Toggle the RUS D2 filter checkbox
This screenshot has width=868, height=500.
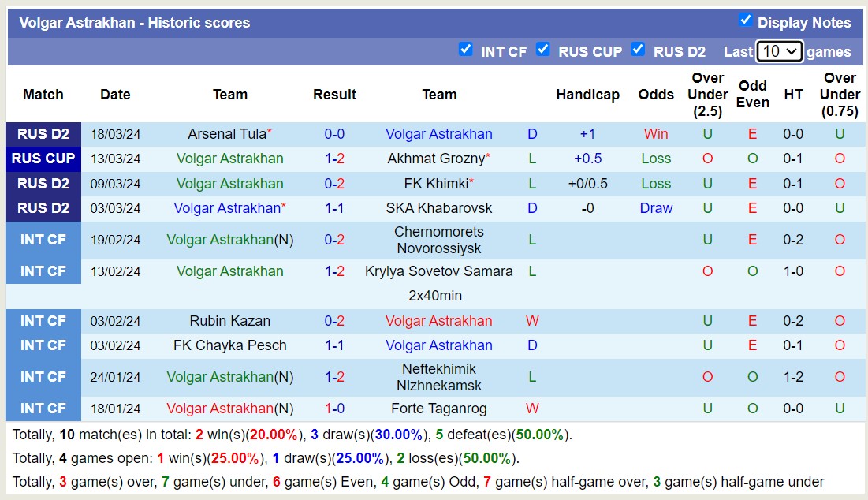[x=638, y=50]
